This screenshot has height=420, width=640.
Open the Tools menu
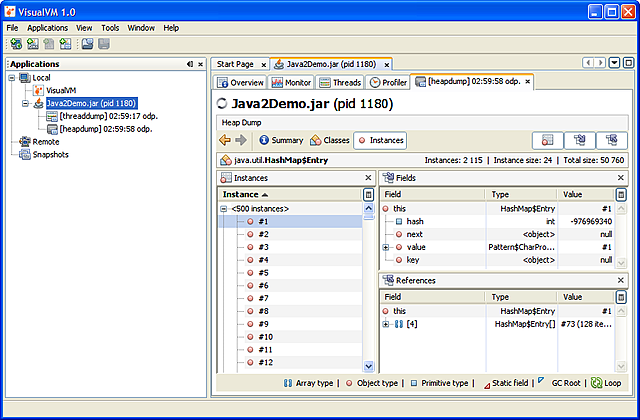pos(110,28)
